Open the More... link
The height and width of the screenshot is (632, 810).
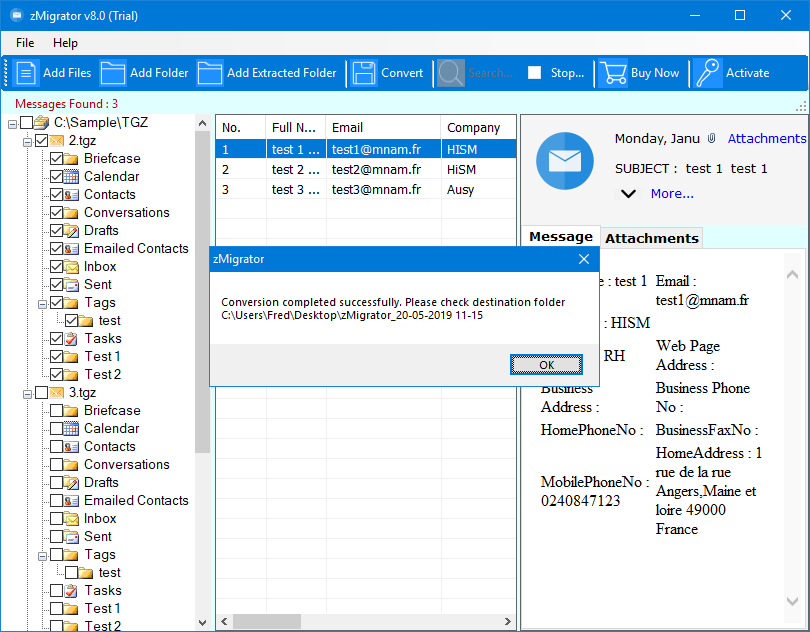[672, 194]
